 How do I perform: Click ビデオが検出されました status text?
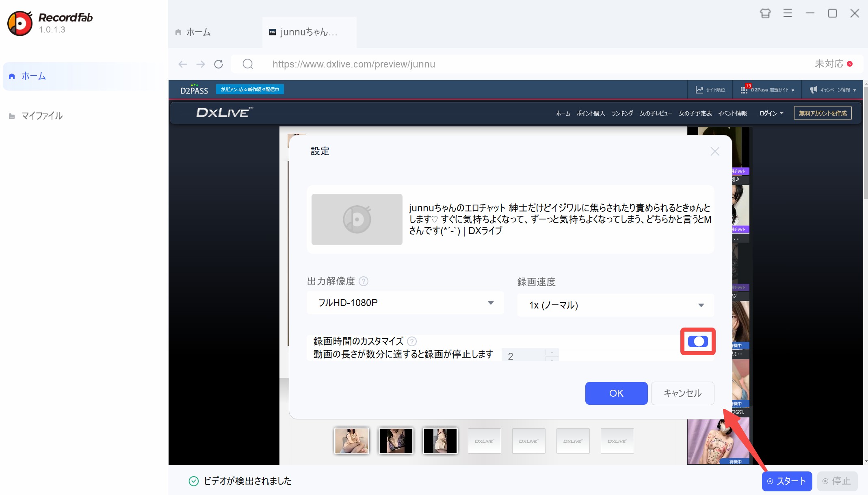click(247, 481)
